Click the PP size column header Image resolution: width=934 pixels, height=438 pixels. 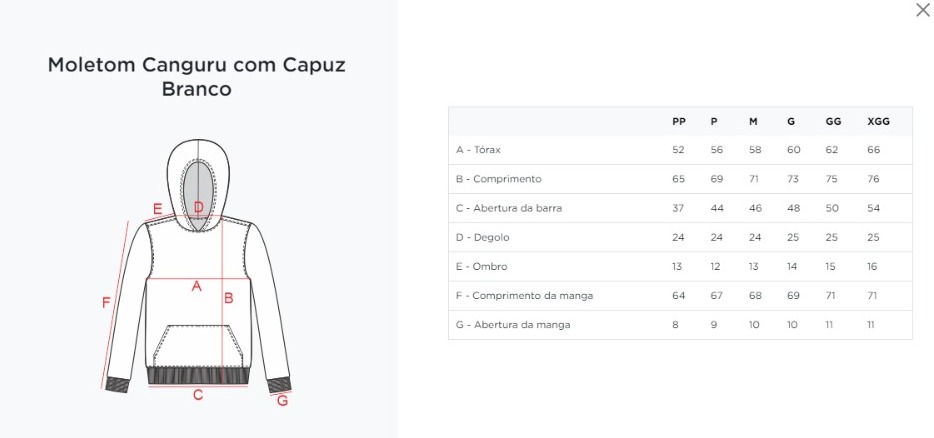[x=679, y=121]
